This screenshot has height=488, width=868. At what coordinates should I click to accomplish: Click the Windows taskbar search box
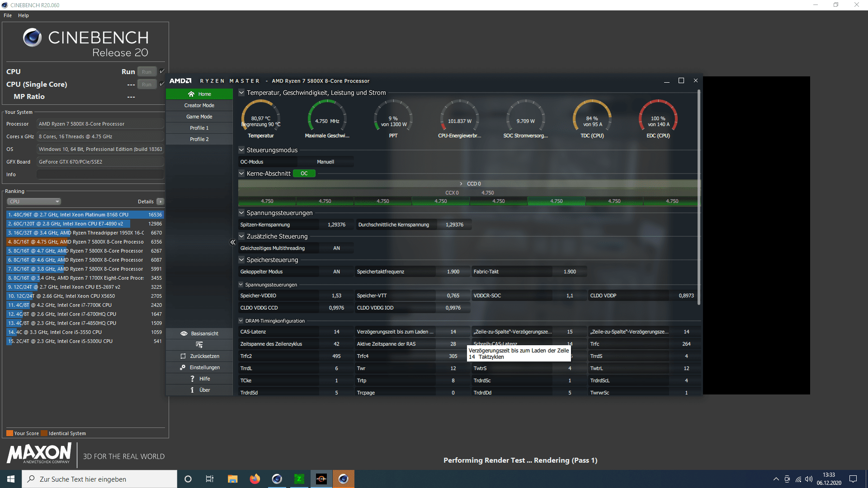click(99, 479)
